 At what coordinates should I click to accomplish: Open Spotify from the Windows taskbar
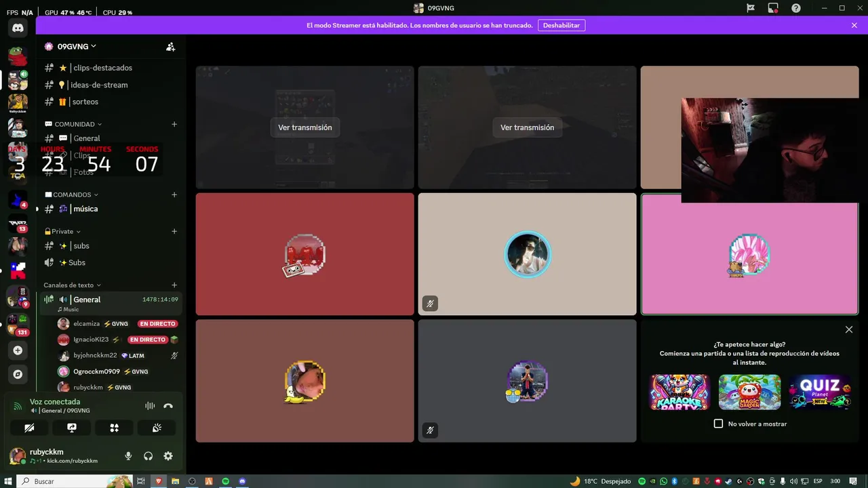click(x=226, y=481)
